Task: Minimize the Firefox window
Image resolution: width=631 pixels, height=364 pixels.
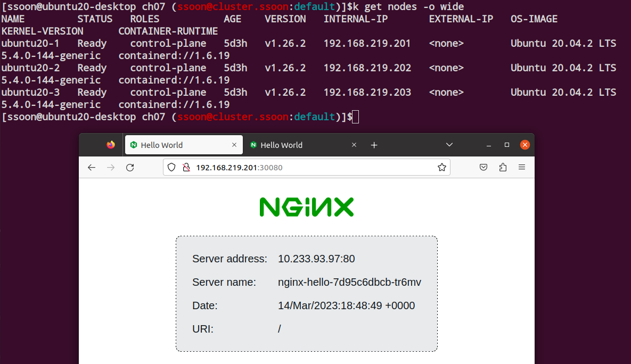Action: [x=488, y=145]
